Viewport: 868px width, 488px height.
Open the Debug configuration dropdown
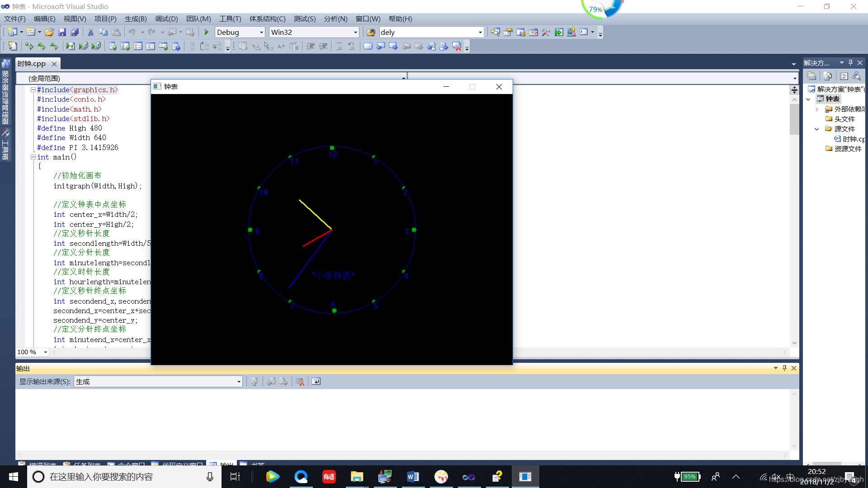click(261, 32)
